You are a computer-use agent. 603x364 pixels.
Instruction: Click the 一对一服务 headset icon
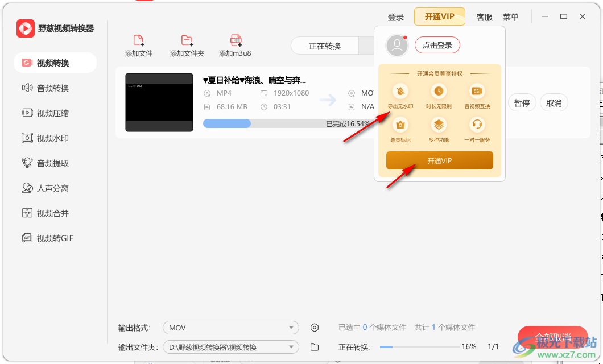pyautogui.click(x=477, y=125)
